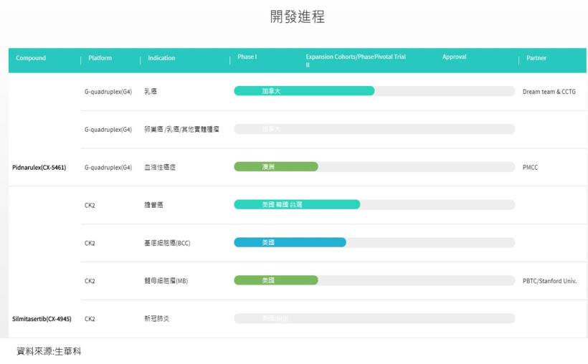Image resolution: width=588 pixels, height=364 pixels.
Task: Click the PBTC/Stanford Univ. partner
Action: coord(549,281)
